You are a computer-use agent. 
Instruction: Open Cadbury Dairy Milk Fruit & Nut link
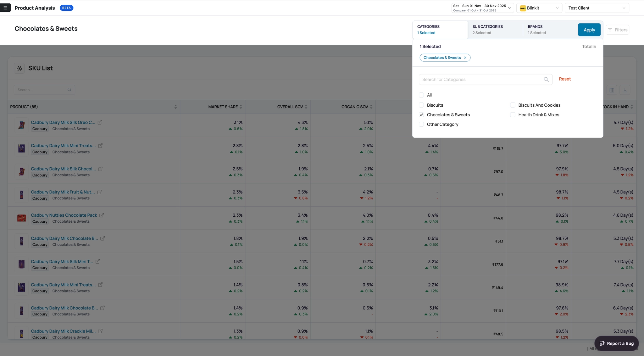(x=63, y=192)
